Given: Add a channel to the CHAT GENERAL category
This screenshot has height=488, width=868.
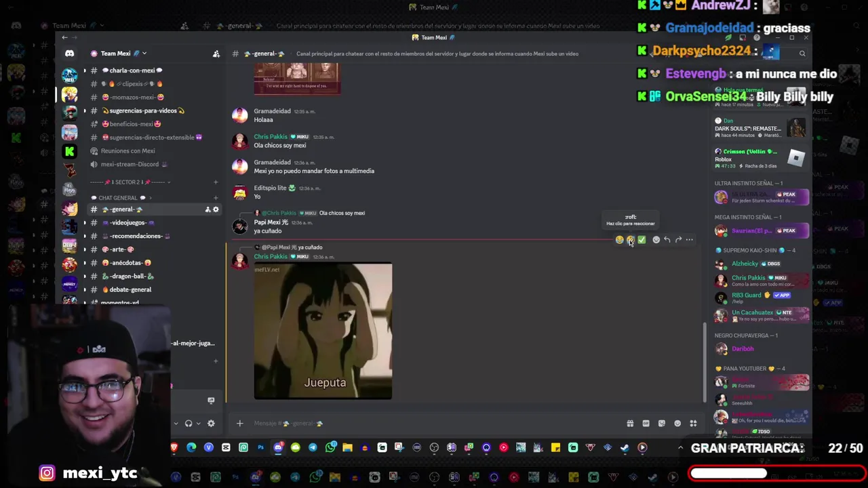Looking at the screenshot, I should (216, 198).
